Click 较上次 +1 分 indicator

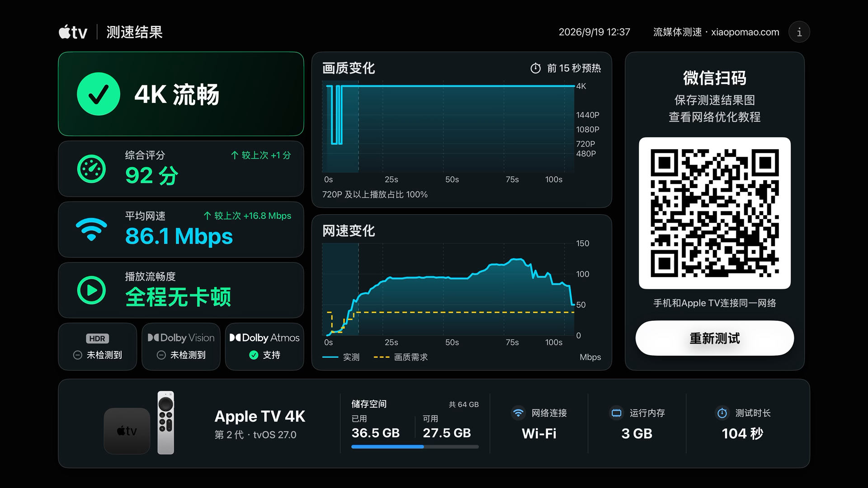261,155
